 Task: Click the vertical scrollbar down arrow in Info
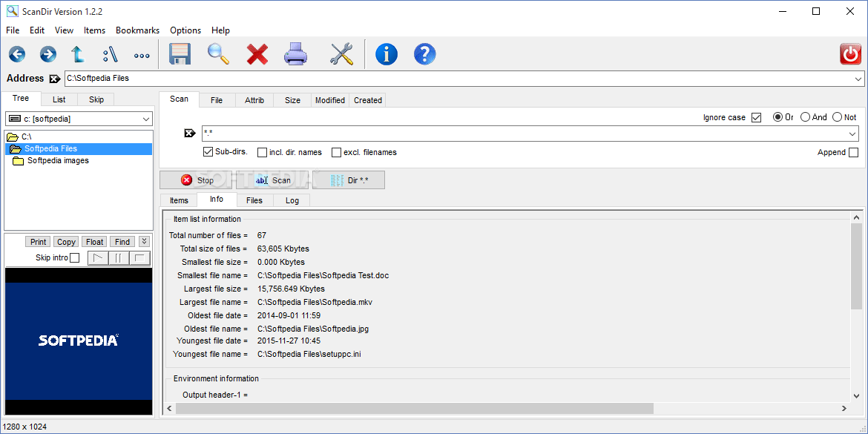[x=856, y=395]
